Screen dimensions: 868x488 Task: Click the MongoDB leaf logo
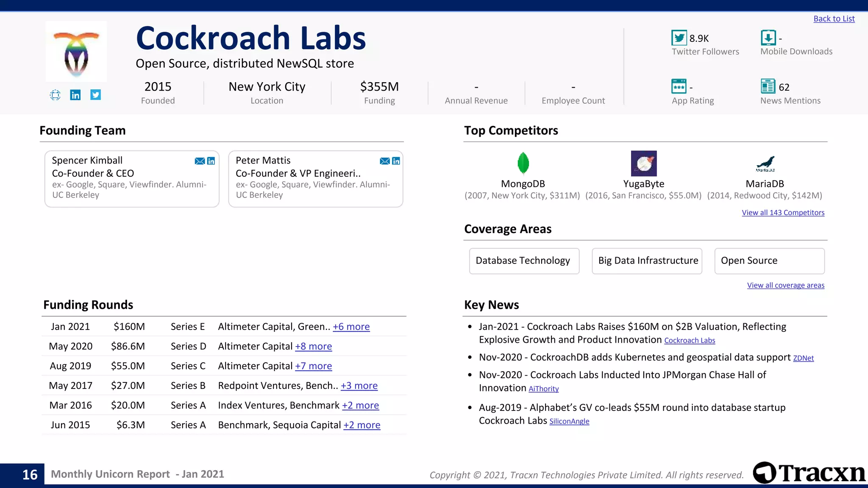pos(523,164)
